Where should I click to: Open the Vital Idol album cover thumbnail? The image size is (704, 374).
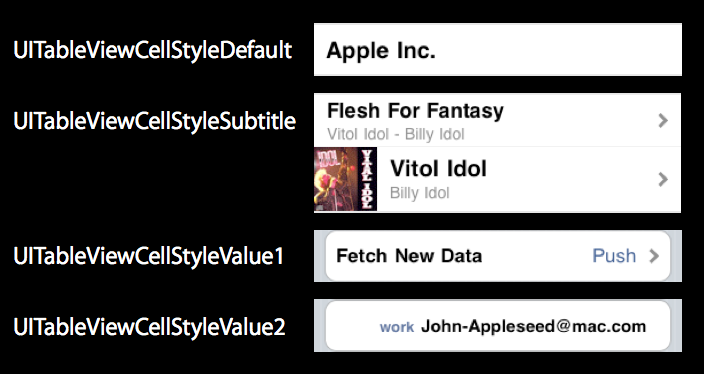345,179
